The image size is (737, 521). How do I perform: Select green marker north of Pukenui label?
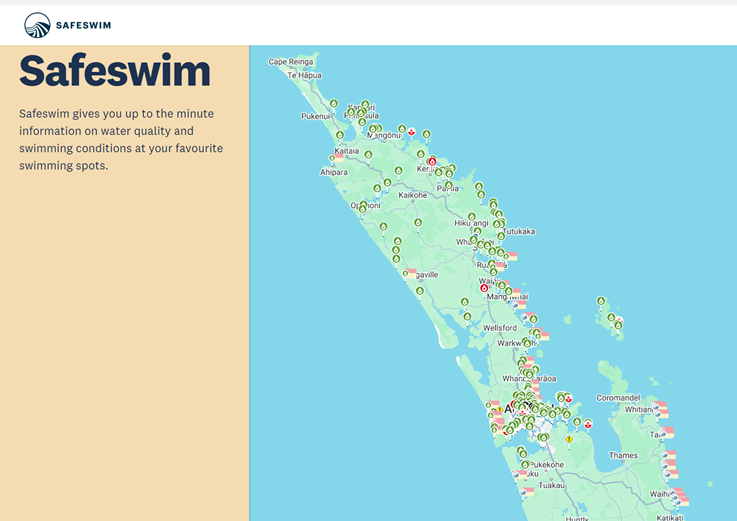click(x=334, y=103)
